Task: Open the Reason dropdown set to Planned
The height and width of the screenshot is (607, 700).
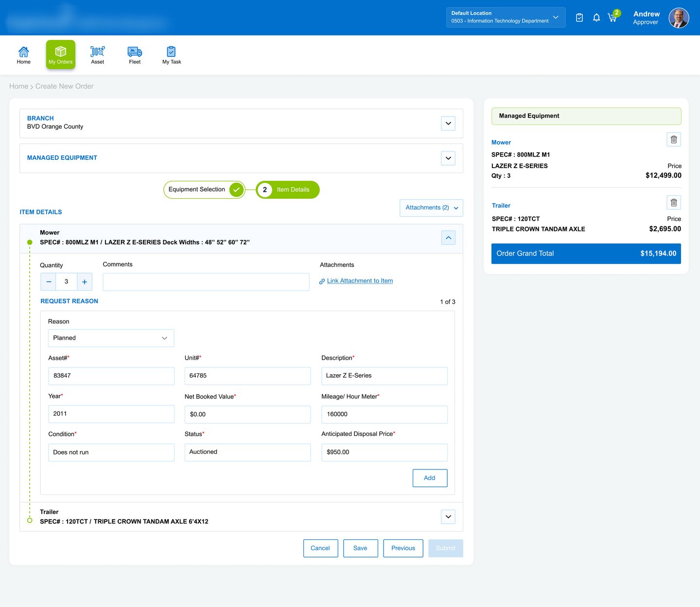Action: (x=111, y=338)
